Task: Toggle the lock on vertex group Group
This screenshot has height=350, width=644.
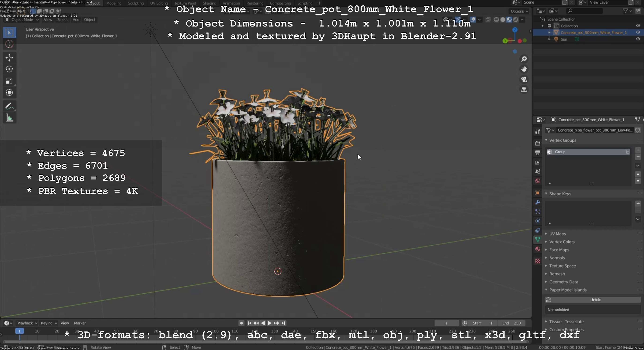Action: coord(627,152)
